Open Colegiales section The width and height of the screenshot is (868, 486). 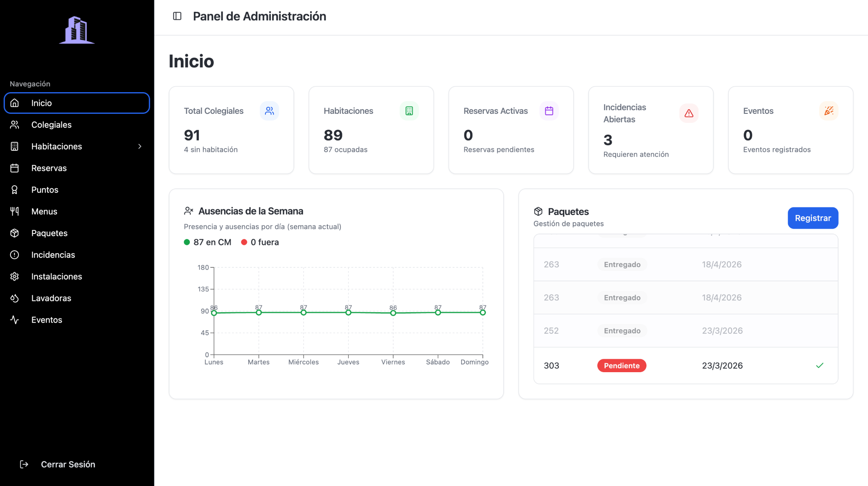[77, 125]
